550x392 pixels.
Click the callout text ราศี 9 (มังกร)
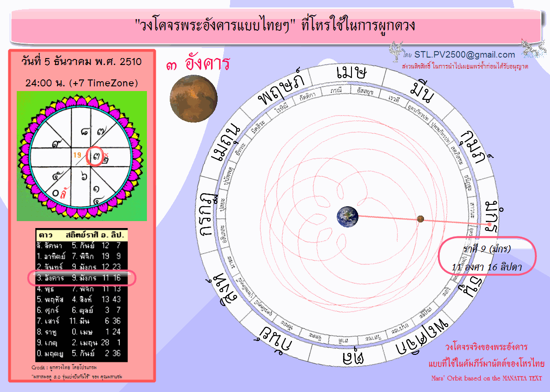pyautogui.click(x=487, y=249)
